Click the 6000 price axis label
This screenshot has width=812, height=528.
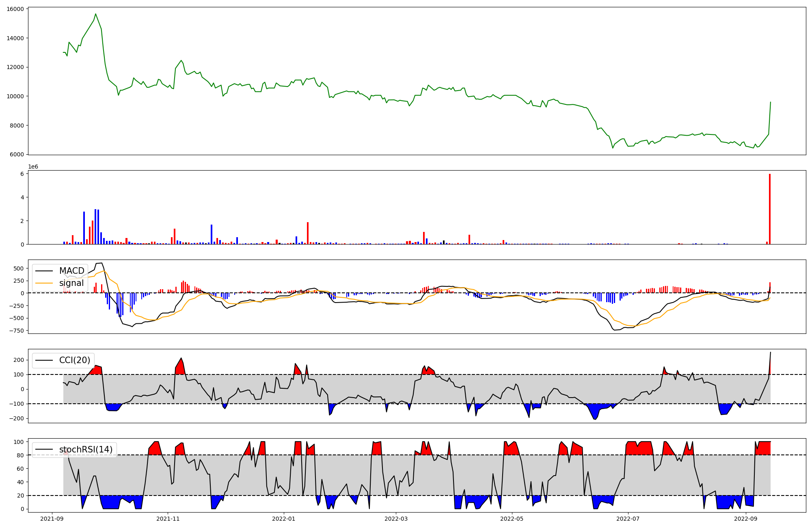click(x=16, y=154)
